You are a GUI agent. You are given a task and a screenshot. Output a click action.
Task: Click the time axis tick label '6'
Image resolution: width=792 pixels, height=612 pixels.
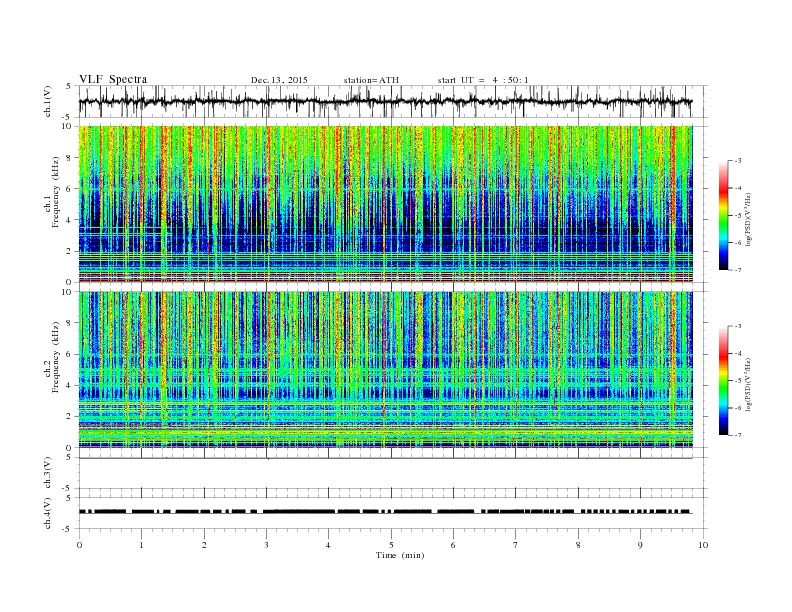(453, 545)
